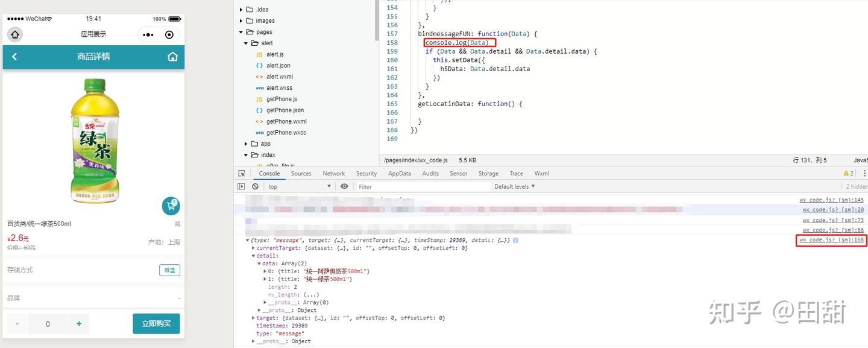Collapse the pages folder
Viewport: 868px width, 348px height.
(241, 32)
